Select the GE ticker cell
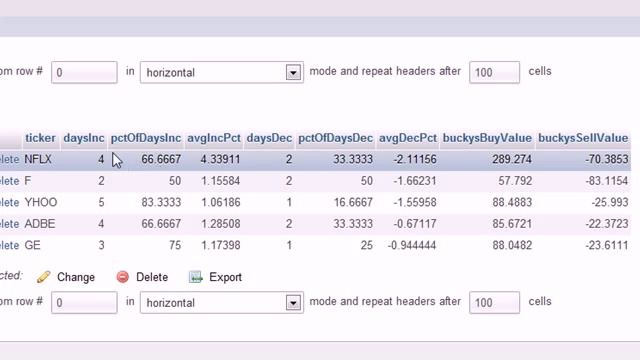Image resolution: width=640 pixels, height=360 pixels. coord(32,245)
